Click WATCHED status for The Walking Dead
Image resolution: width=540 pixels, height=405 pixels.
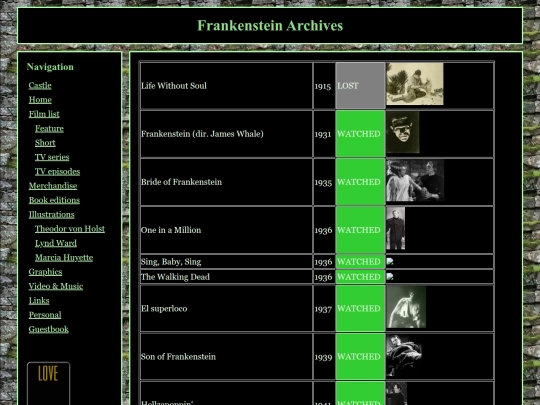360,277
